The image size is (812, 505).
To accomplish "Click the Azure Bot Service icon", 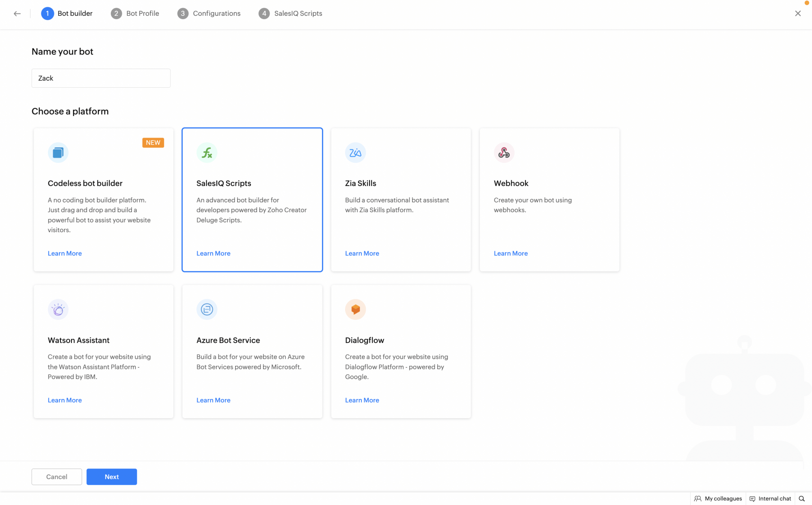I will point(207,309).
